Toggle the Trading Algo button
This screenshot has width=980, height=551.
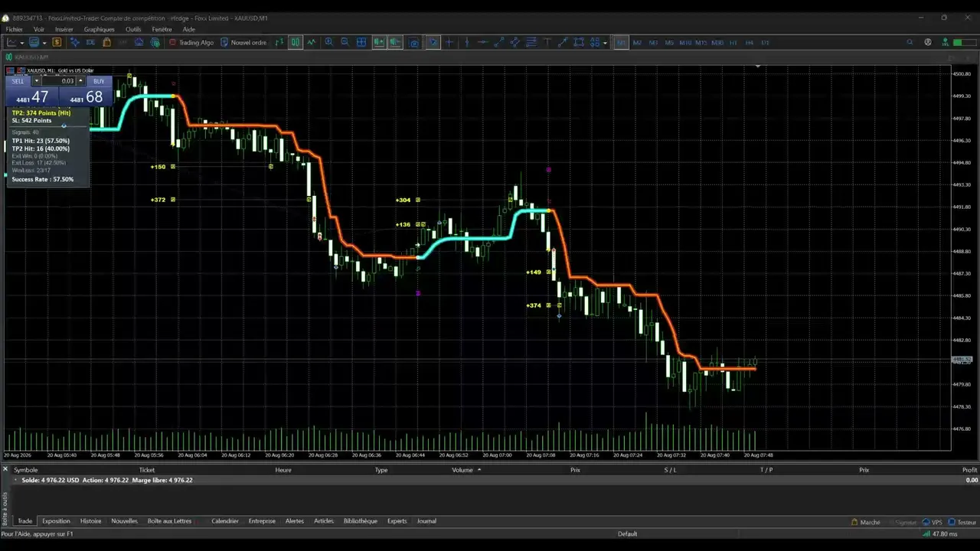191,42
